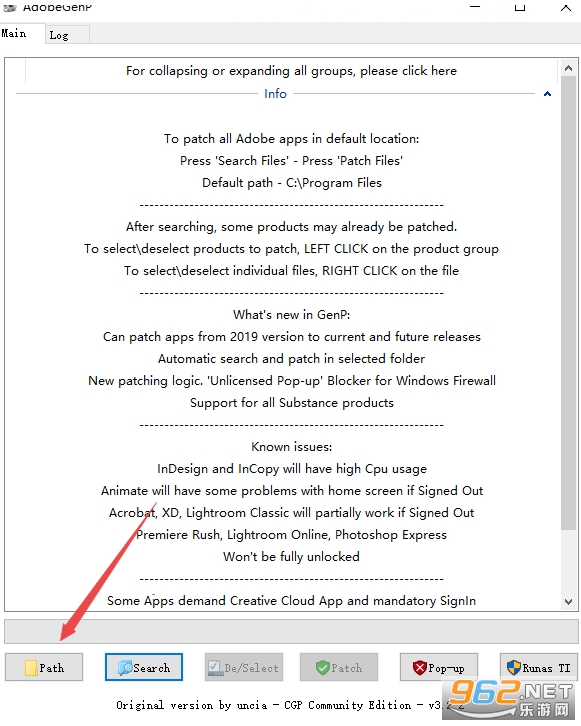Click 'Can patch apps from 2019 version' line

[x=291, y=337]
